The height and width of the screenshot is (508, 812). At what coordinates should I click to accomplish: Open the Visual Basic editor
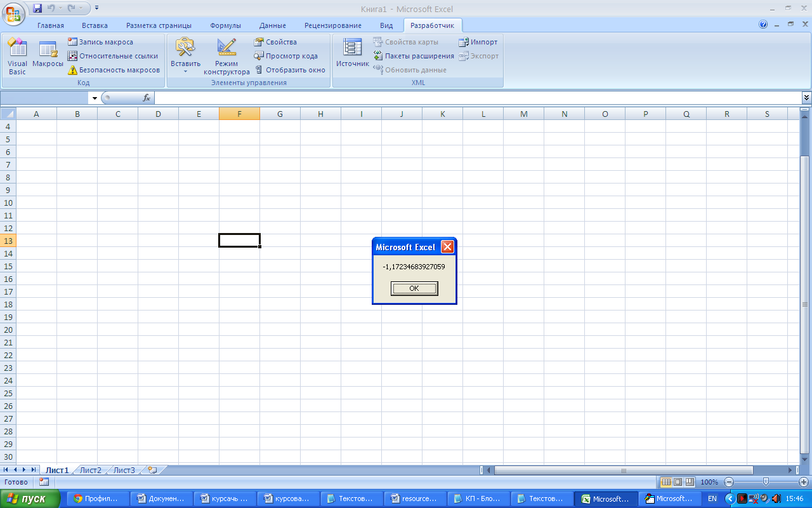pyautogui.click(x=17, y=57)
